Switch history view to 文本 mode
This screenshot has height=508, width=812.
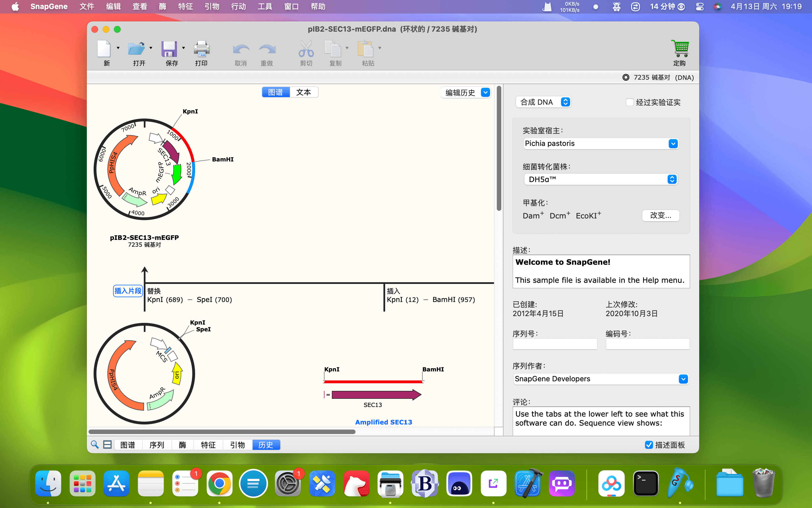[304, 92]
